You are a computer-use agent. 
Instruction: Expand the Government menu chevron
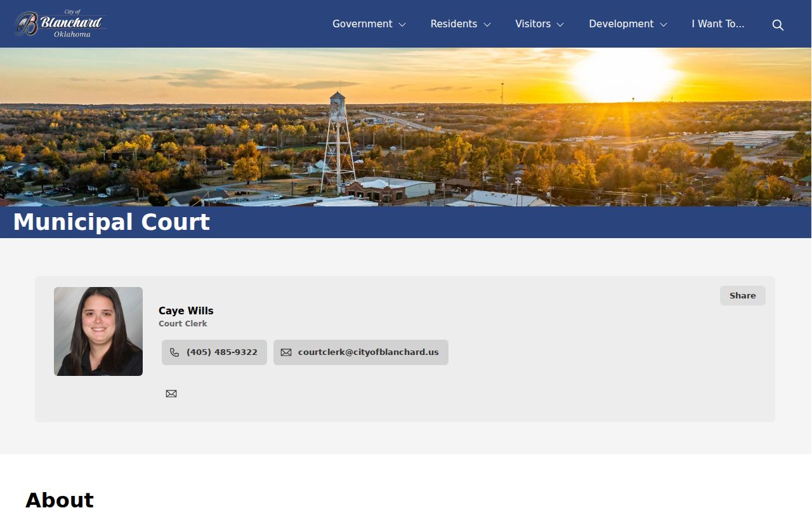(402, 25)
